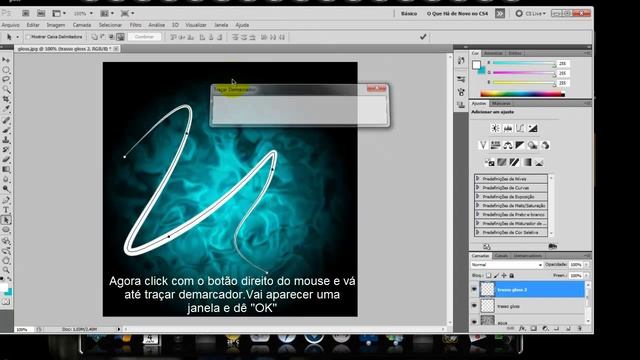Open the Imagem menu
This screenshot has width=640, height=360.
pos(56,25)
